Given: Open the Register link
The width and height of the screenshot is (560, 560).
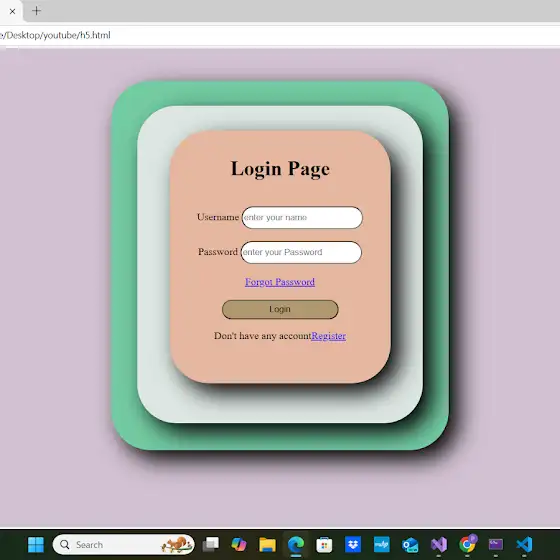Looking at the screenshot, I should coord(328,336).
